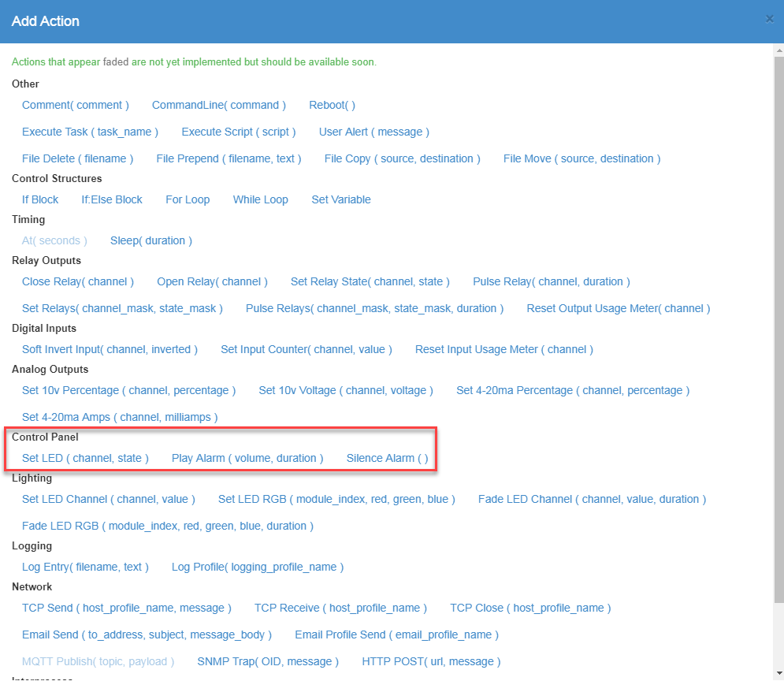Add Reset Output Usage Meter( channel )
This screenshot has height=681, width=784.
pos(619,308)
